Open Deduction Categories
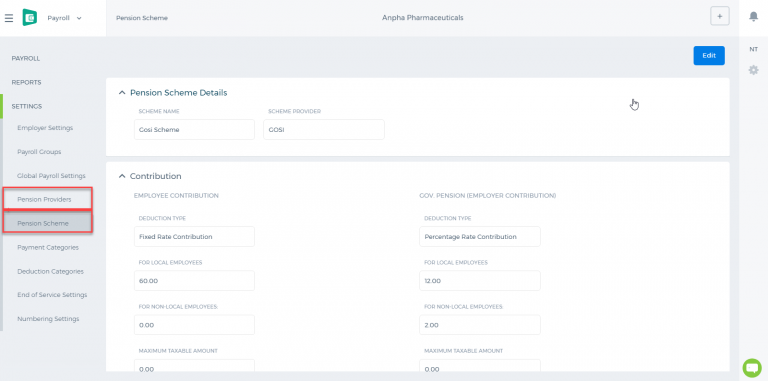Image resolution: width=768 pixels, height=381 pixels. coord(50,271)
